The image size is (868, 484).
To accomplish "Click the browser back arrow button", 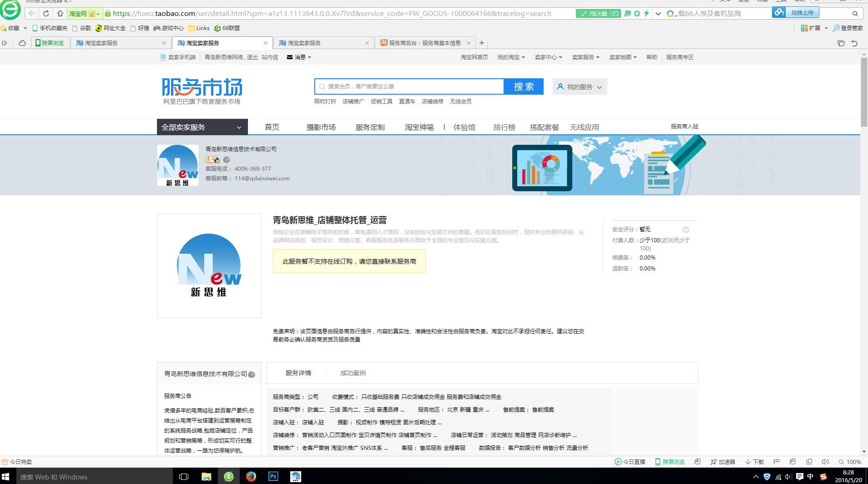I will click(x=31, y=13).
